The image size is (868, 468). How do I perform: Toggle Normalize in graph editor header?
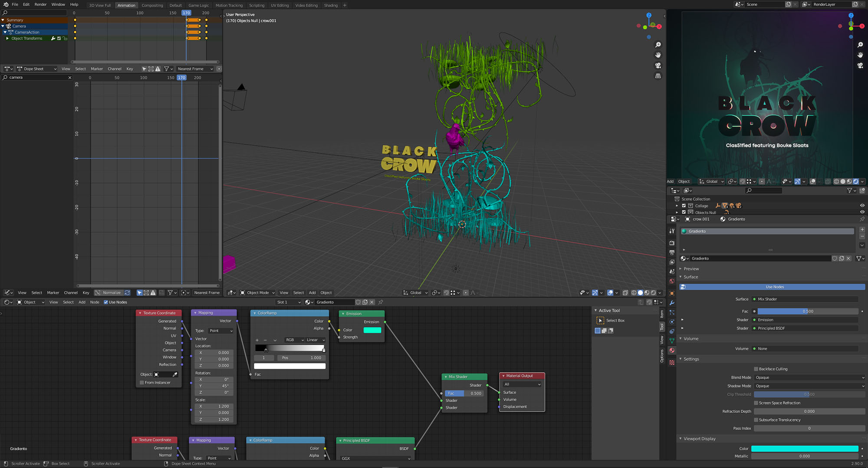(x=108, y=293)
